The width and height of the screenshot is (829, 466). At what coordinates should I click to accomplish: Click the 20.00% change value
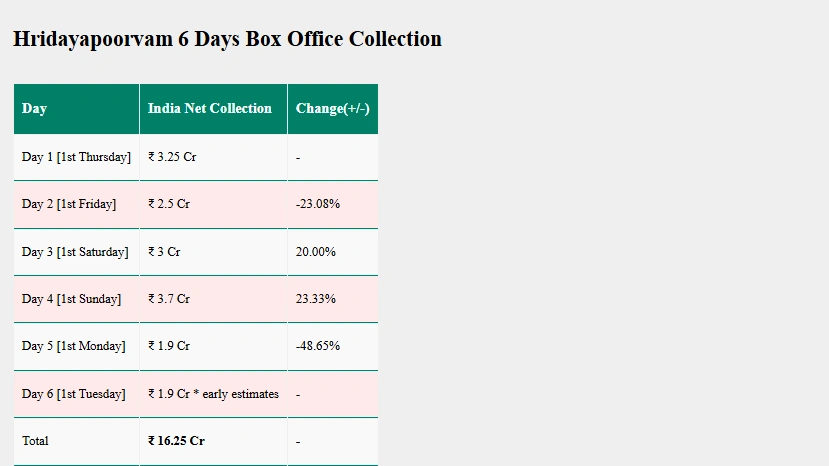pos(316,252)
